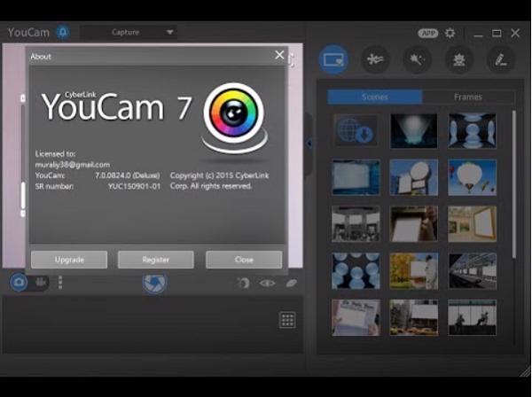The image size is (532, 397).
Task: Choose the window cleaners silhouette scene thumbnail
Action: coord(472,317)
